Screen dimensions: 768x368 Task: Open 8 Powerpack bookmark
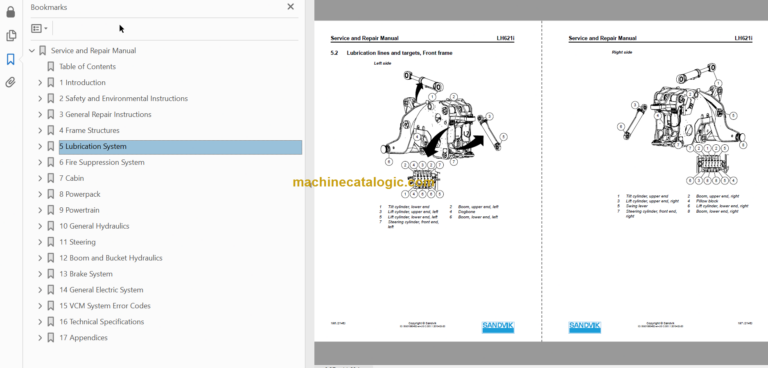[80, 194]
